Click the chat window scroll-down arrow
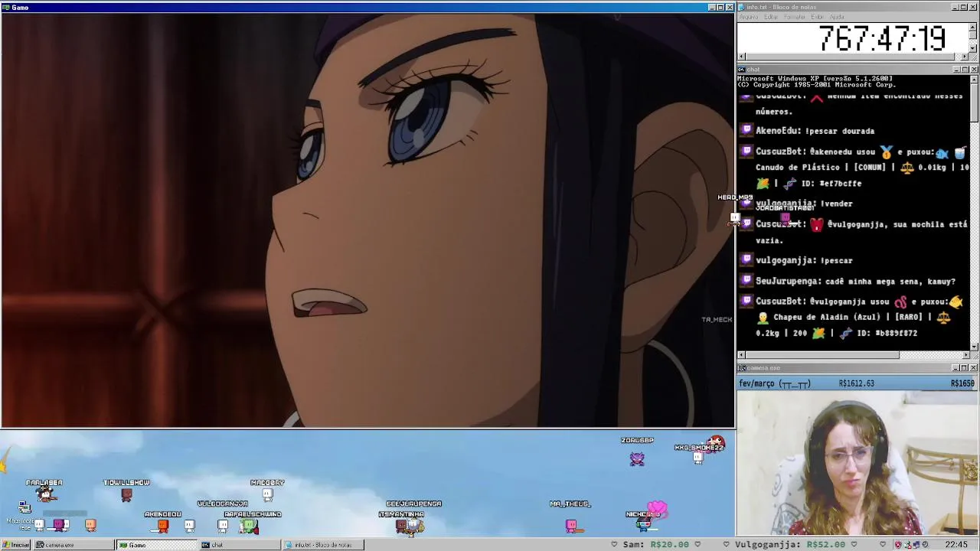980x551 pixels. click(974, 347)
